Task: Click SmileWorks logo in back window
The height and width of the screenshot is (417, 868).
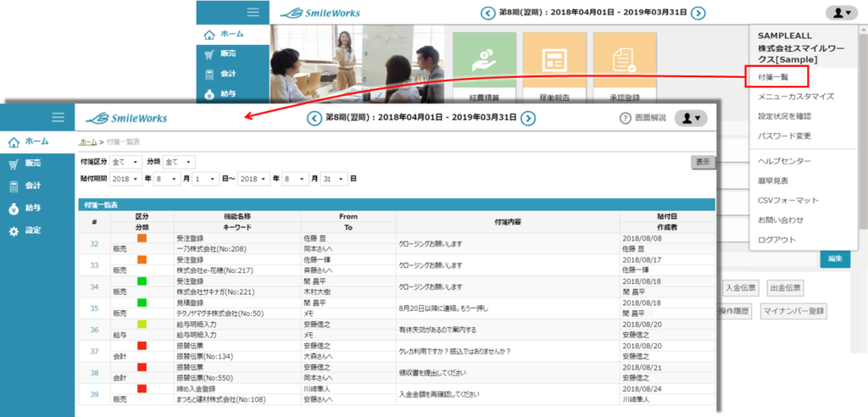Action: (320, 13)
